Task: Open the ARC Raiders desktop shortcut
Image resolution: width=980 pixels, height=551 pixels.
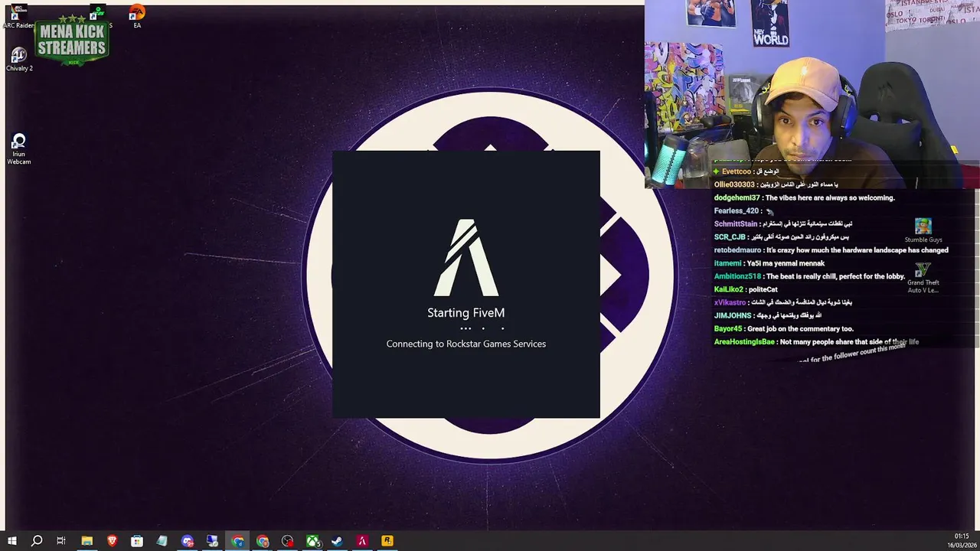Action: coord(18,17)
